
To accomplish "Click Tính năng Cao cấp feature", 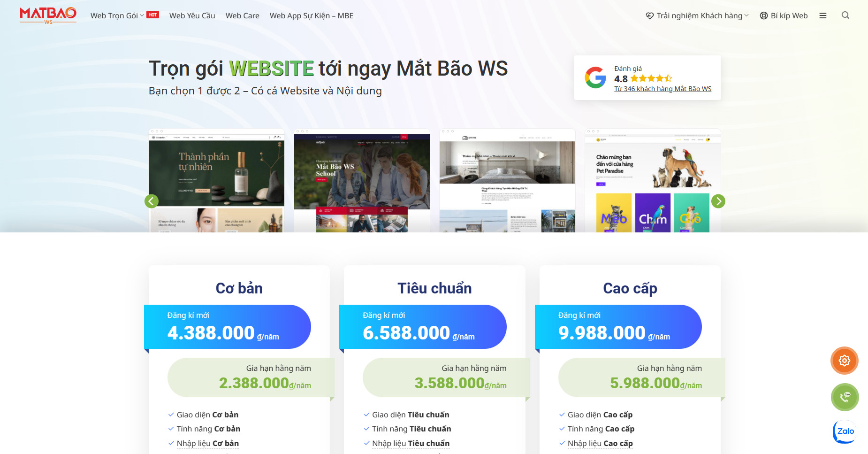I will tap(601, 429).
